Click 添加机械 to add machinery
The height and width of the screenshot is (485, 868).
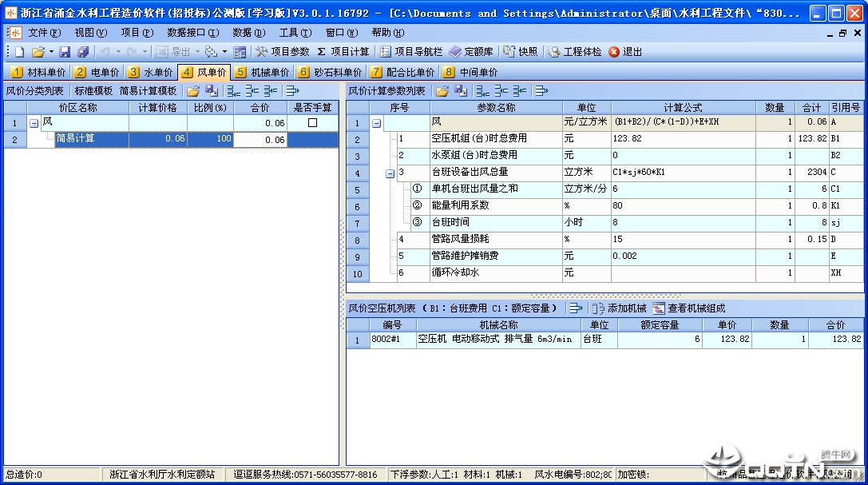[x=619, y=308]
